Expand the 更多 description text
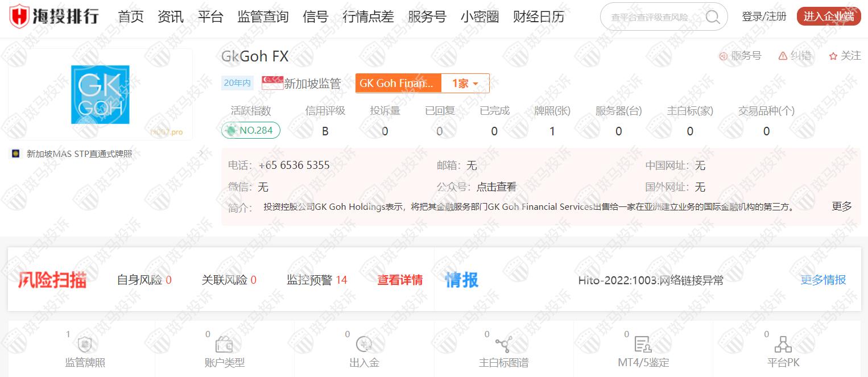 (841, 206)
